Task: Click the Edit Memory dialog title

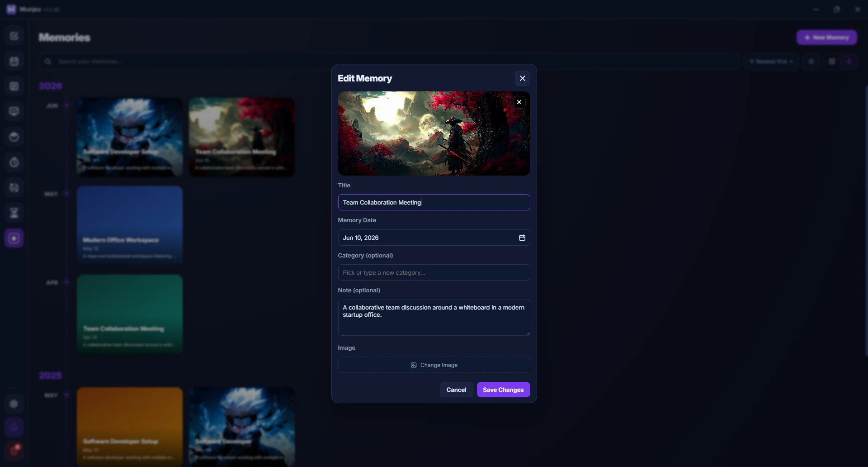Action: click(x=365, y=78)
